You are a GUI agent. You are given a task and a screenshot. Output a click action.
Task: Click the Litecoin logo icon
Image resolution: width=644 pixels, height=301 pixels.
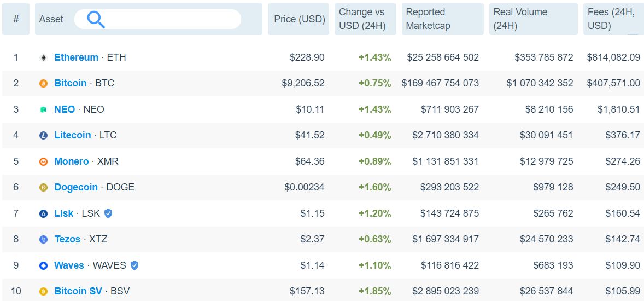(44, 136)
